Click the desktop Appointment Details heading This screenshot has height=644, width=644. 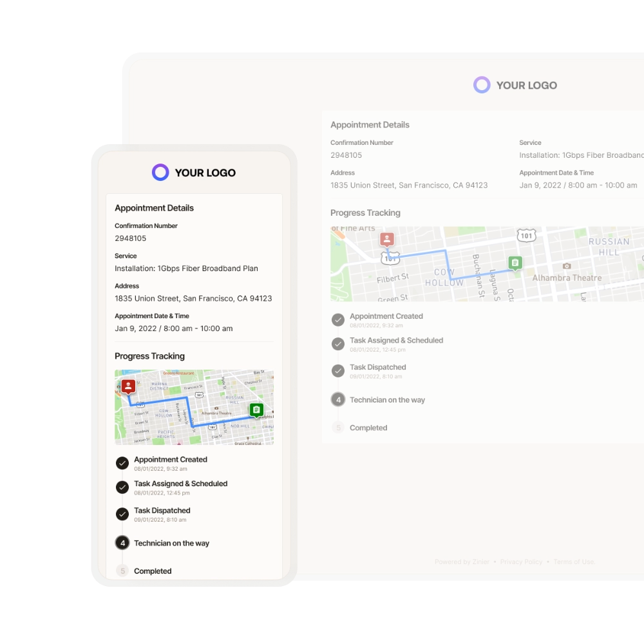[x=370, y=125]
